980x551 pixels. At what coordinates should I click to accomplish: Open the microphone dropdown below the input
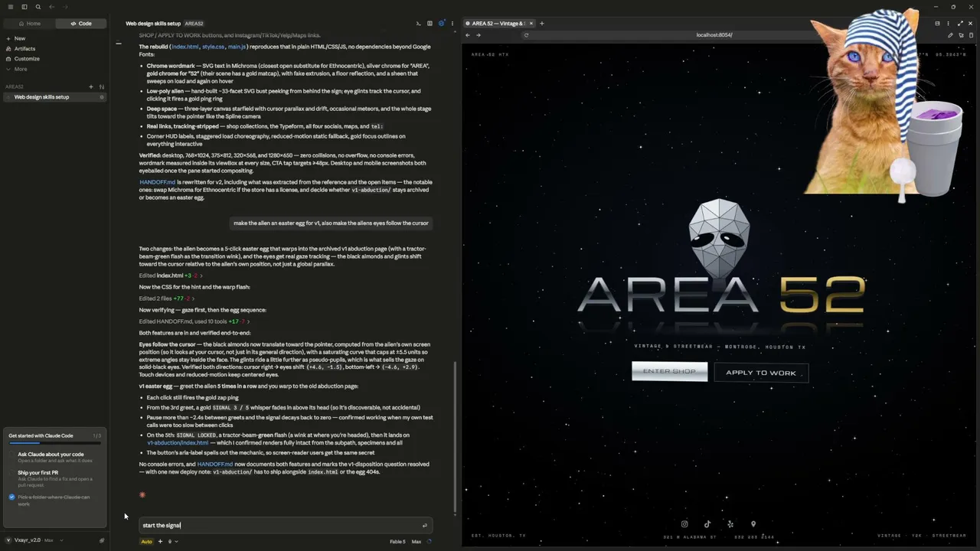coord(172,542)
